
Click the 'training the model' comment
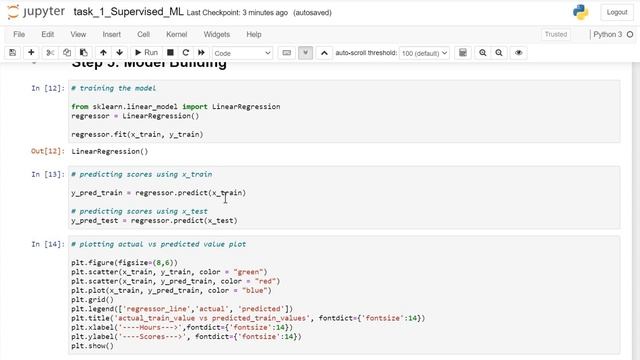[x=113, y=88]
